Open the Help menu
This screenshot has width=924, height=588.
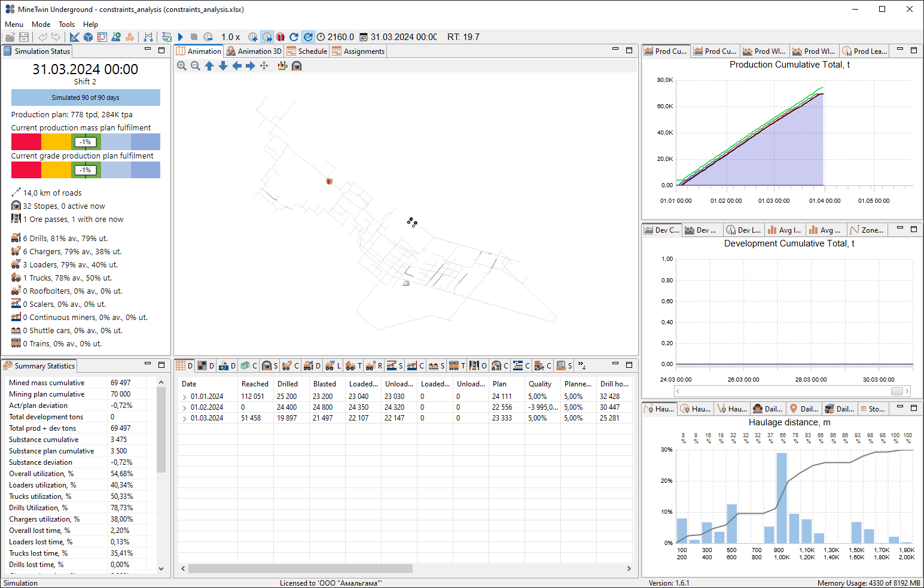90,25
